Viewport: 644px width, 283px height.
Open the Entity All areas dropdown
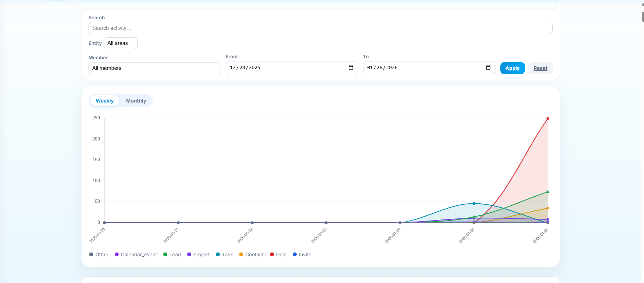click(x=120, y=43)
